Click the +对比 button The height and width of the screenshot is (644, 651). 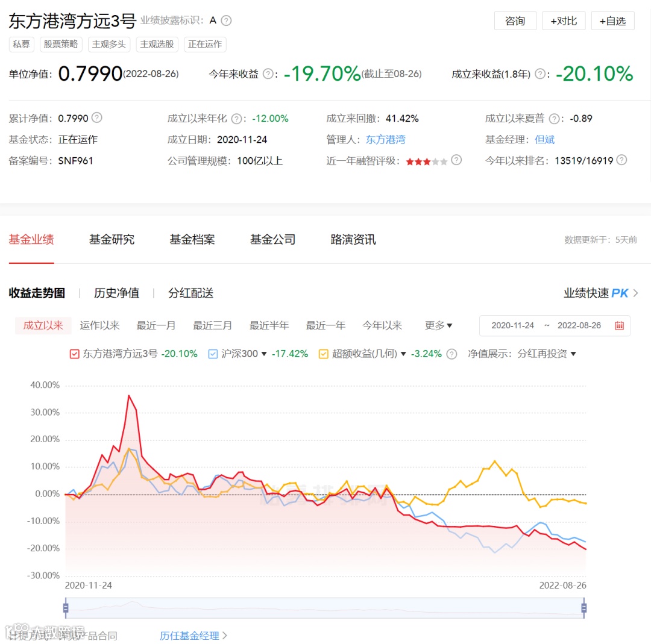(564, 20)
